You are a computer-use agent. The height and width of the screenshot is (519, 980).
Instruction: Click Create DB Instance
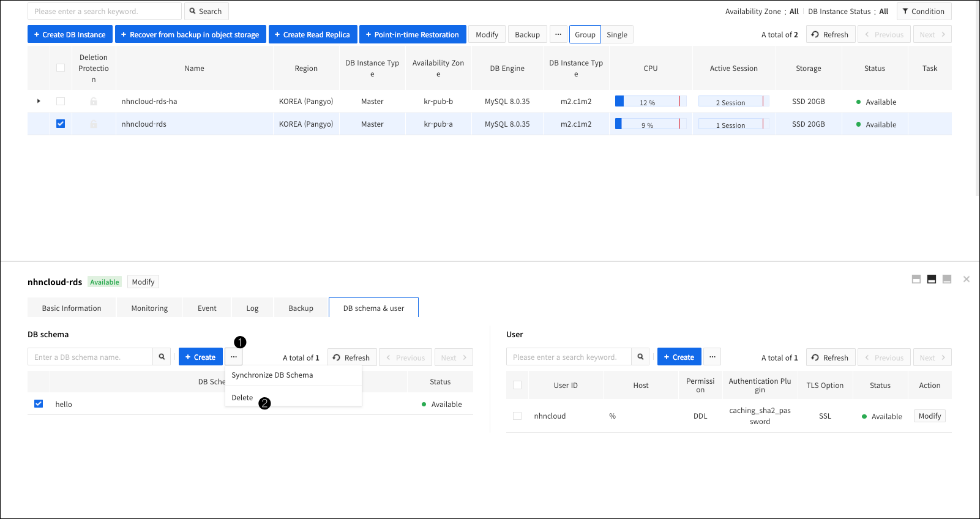(70, 34)
